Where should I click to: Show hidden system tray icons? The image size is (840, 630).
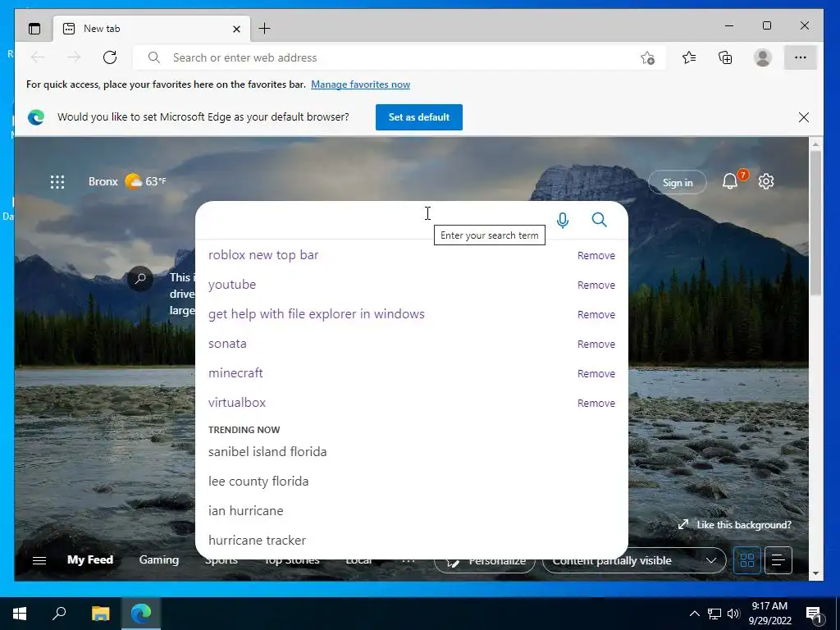pos(694,614)
